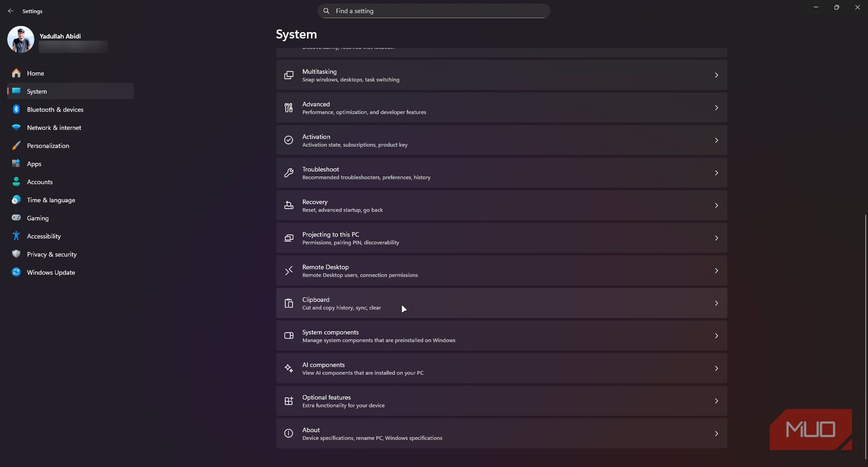868x467 pixels.
Task: Open System components page
Action: 501,336
